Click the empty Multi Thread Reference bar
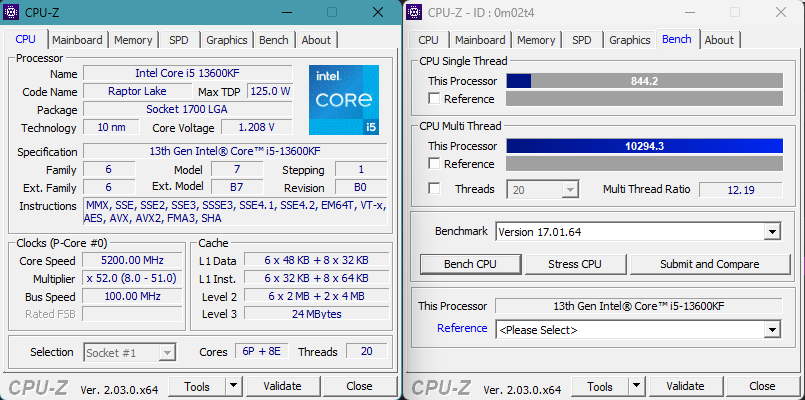 tap(645, 164)
